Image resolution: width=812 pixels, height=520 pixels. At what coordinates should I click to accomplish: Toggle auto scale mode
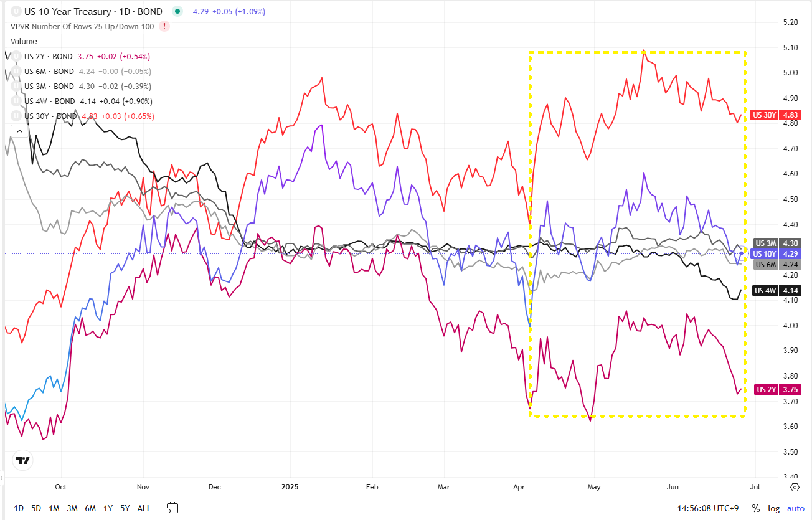pos(796,508)
